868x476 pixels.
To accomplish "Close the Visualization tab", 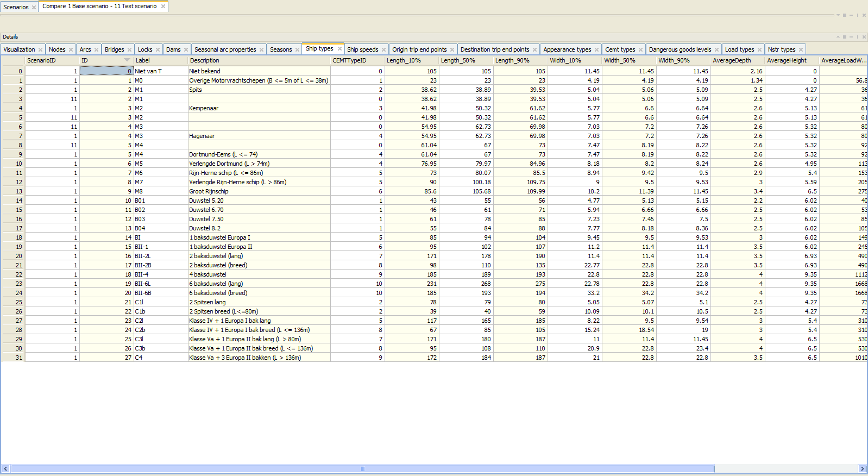I will (x=40, y=49).
